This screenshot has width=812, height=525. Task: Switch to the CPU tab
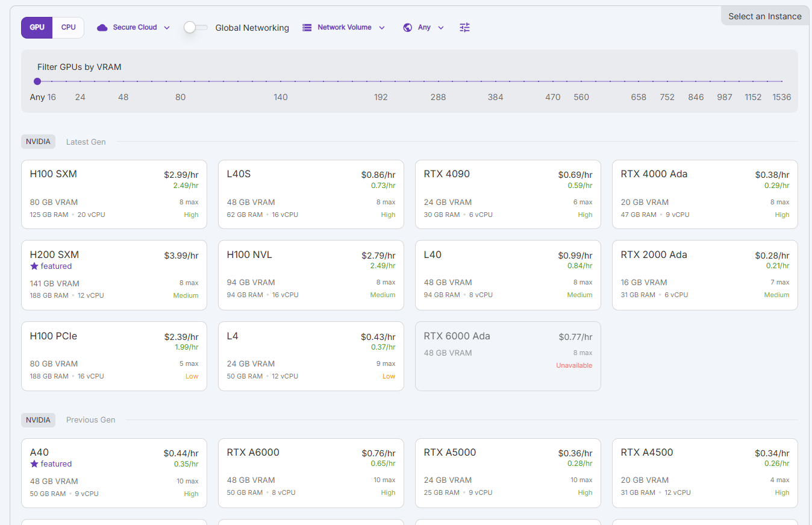[68, 28]
